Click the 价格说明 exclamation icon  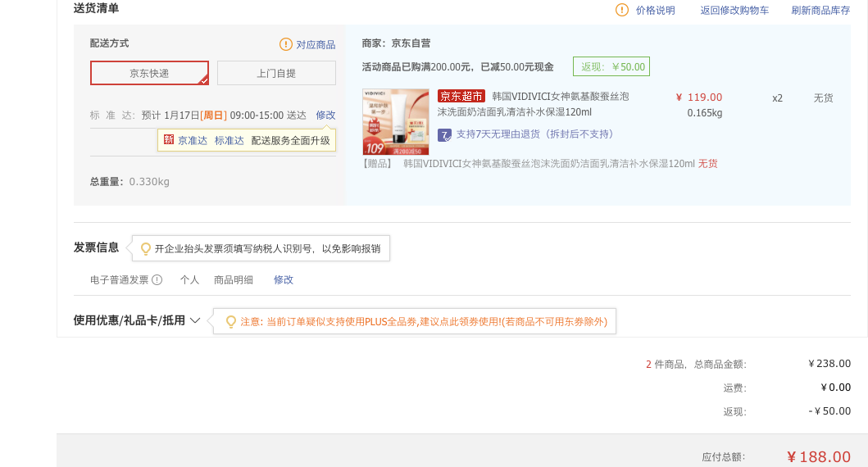[x=622, y=10]
